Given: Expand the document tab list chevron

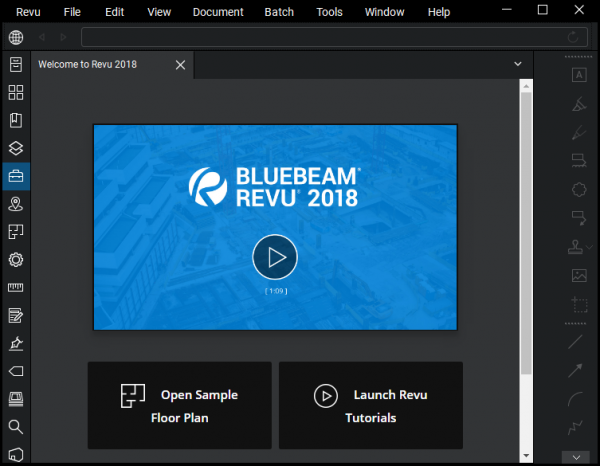Looking at the screenshot, I should [517, 64].
